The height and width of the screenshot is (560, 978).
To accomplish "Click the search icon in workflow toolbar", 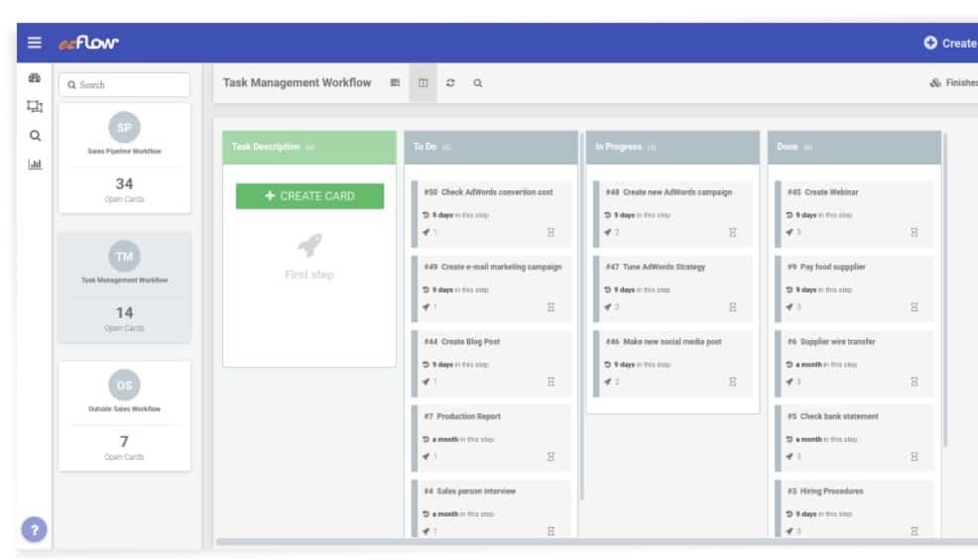I will [477, 83].
